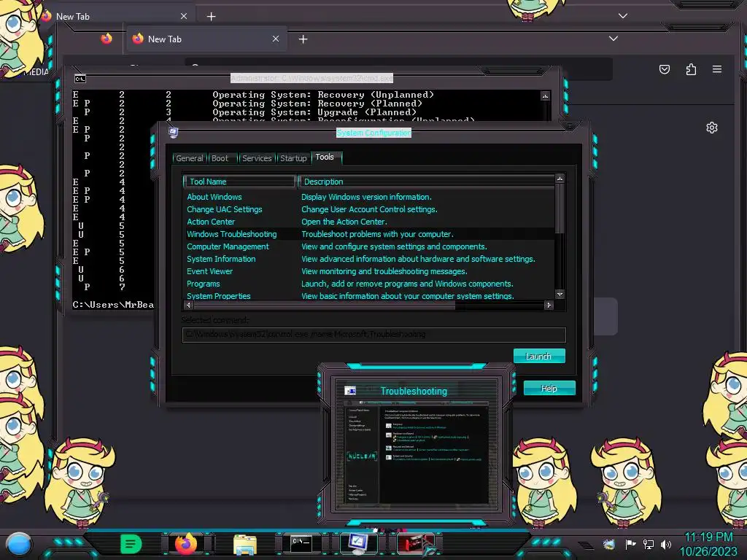List all tabs in front Firefox window
Screen dimensions: 747x560
614,39
